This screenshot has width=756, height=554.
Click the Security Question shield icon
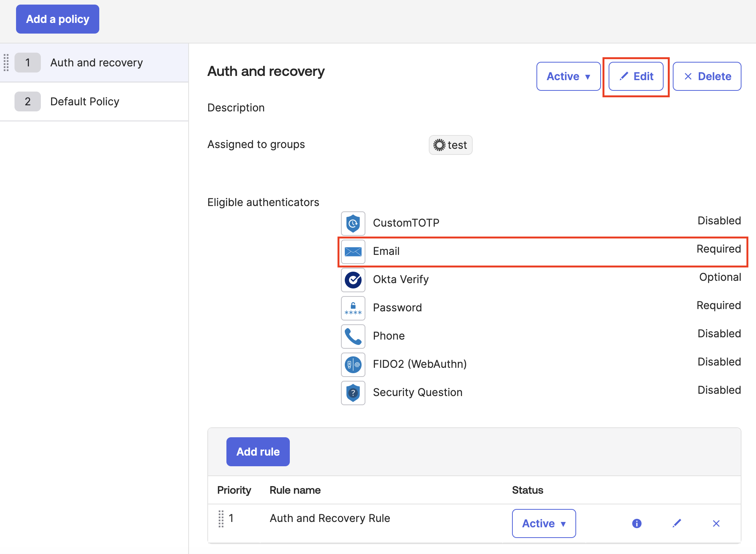353,393
